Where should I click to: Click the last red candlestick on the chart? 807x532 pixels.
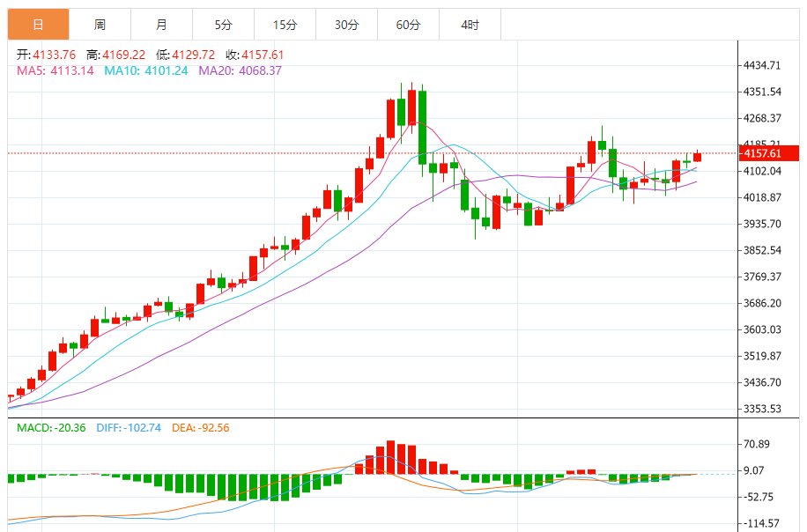pos(698,157)
